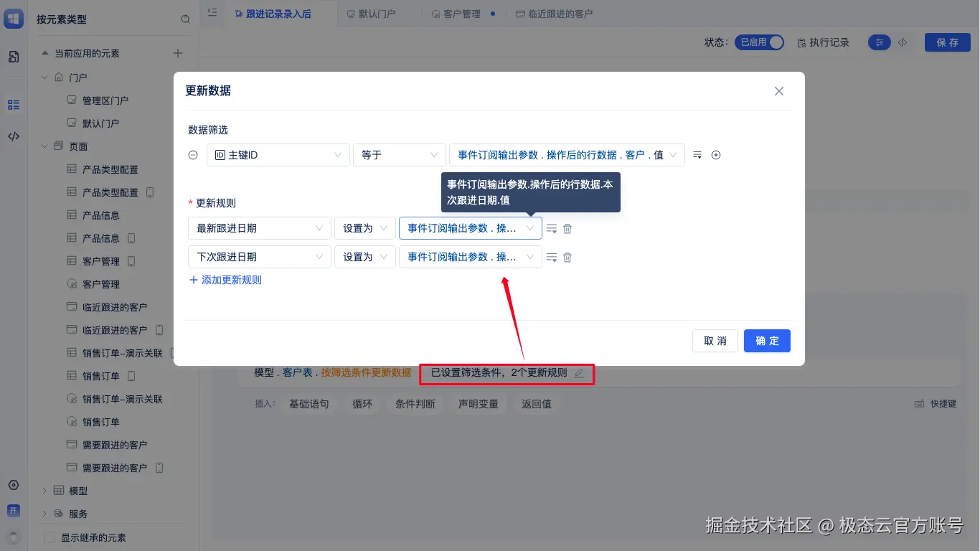Insert 条件判断 statement
Viewport: 980px width, 551px height.
click(x=415, y=404)
